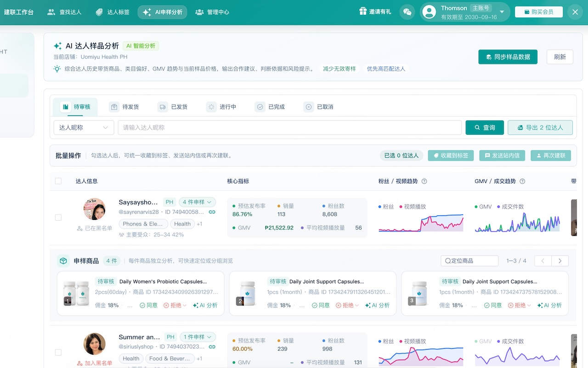Image resolution: width=588 pixels, height=368 pixels.
Task: Open 拒绝 dropdown on product 3
Action: [519, 305]
